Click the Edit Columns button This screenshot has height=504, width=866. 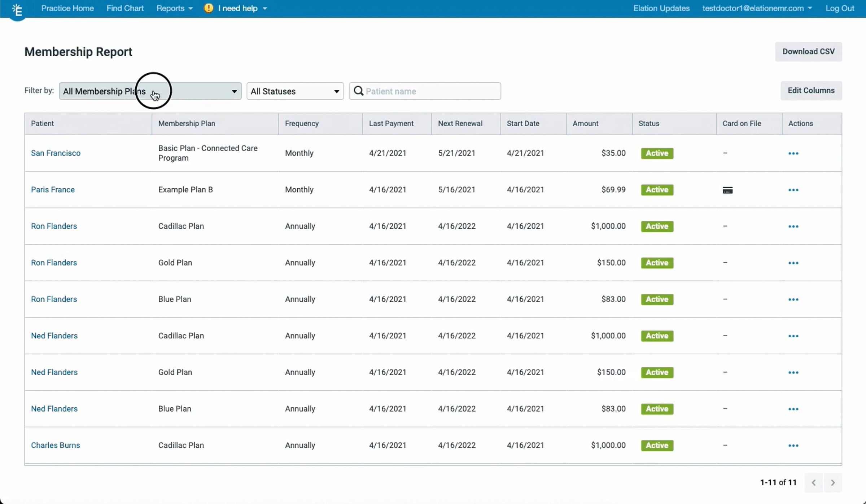click(x=811, y=91)
